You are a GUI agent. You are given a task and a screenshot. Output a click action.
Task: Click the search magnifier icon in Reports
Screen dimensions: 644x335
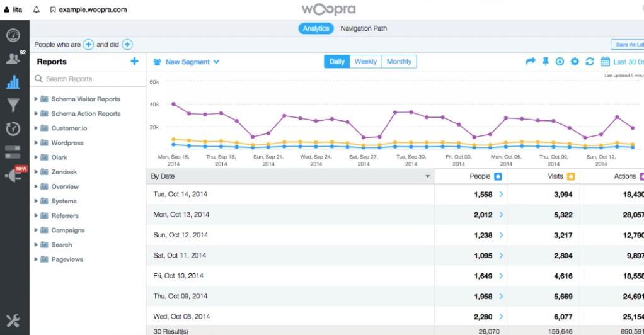tap(38, 79)
